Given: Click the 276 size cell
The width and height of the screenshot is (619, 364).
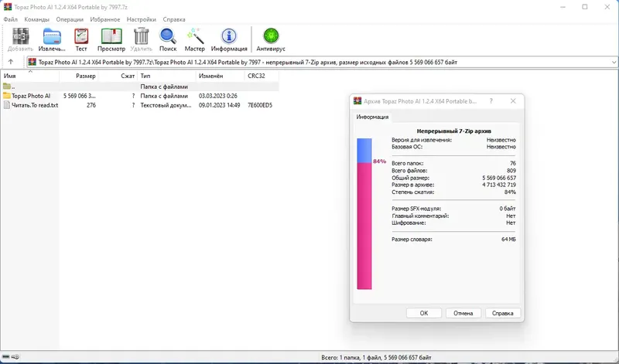Looking at the screenshot, I should coord(91,105).
